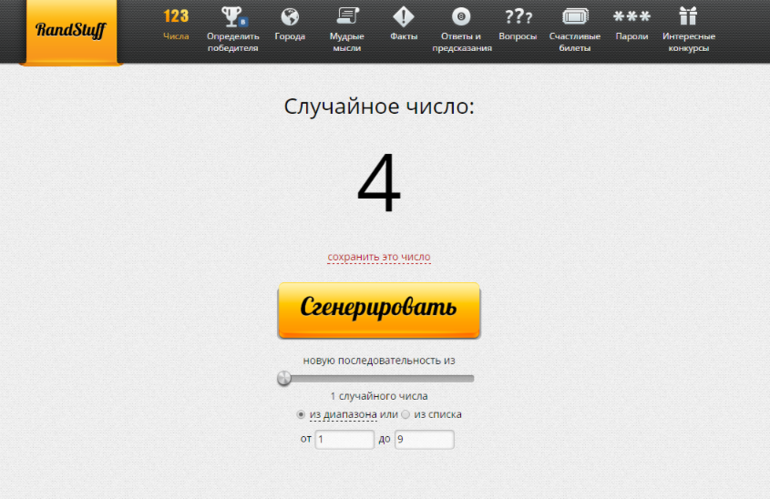This screenshot has width=770, height=499.
Task: Select the asterisks Пароли icon
Action: 631,17
